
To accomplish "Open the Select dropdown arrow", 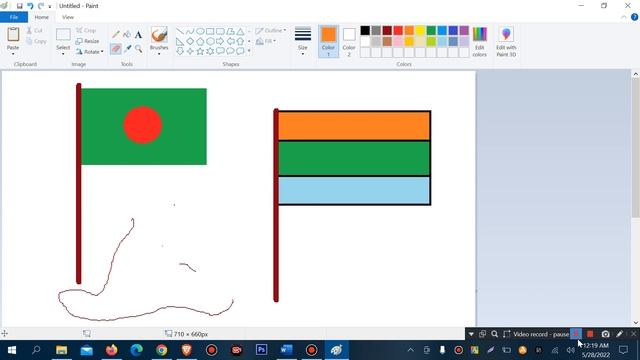I will (63, 54).
